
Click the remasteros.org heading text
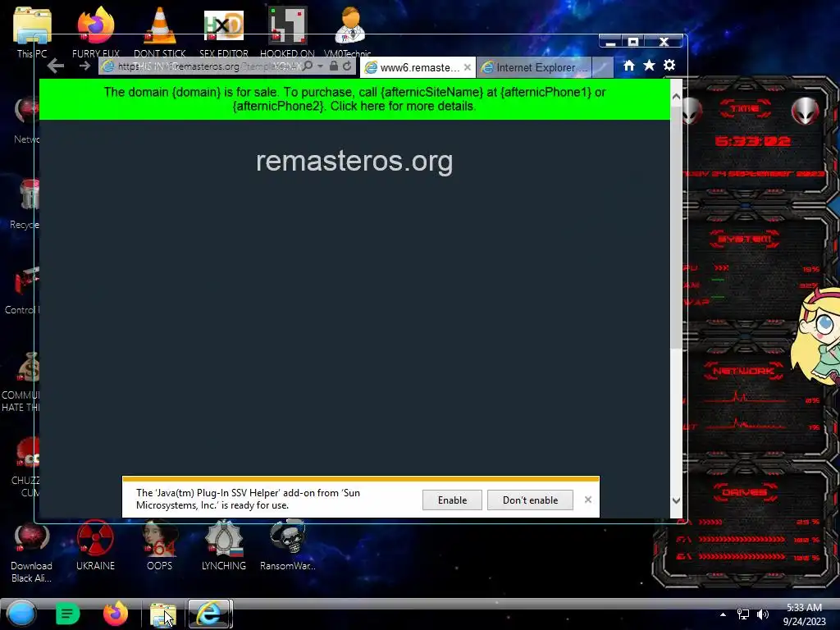(x=354, y=162)
